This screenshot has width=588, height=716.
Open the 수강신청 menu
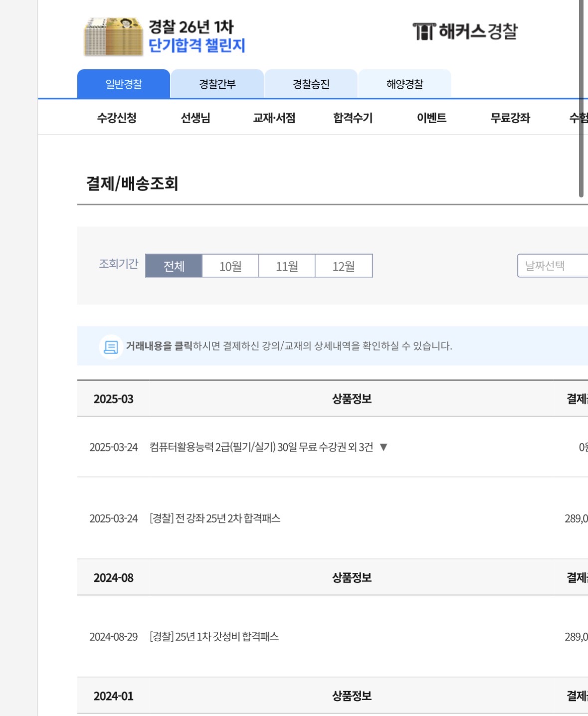click(x=117, y=118)
